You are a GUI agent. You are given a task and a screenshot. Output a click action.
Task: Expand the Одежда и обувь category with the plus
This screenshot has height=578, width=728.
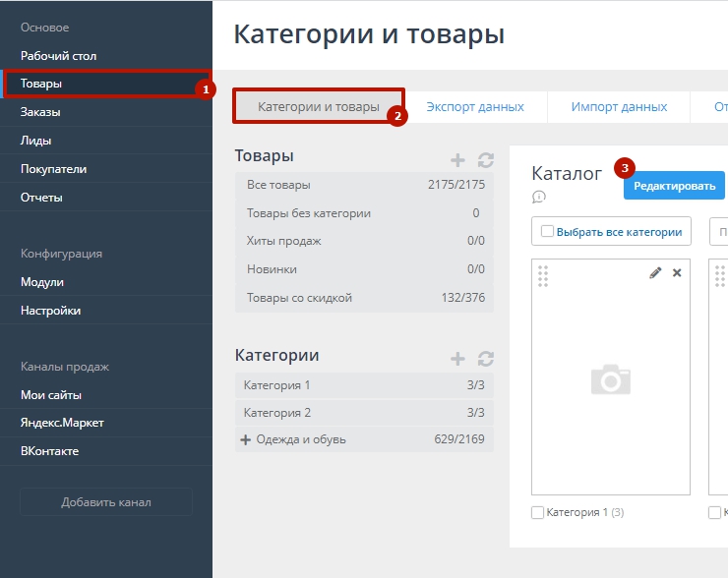point(246,439)
